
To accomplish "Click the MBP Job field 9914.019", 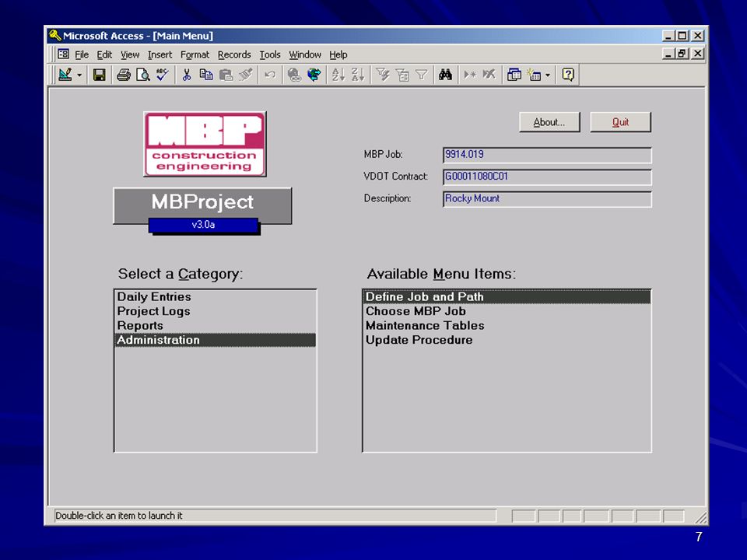I will click(547, 155).
